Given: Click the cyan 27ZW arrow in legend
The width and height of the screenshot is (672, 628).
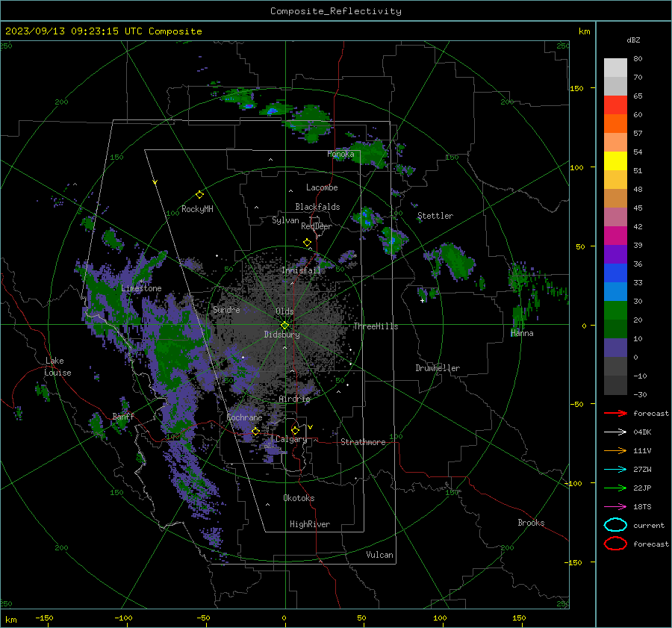Looking at the screenshot, I should point(615,470).
